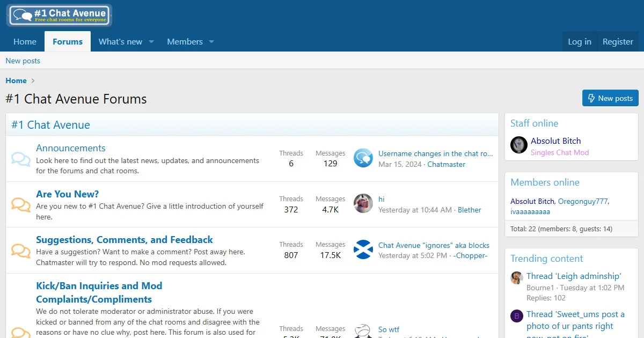Open Blether's avatar in Are You New row
This screenshot has height=338, width=644.
pyautogui.click(x=363, y=204)
